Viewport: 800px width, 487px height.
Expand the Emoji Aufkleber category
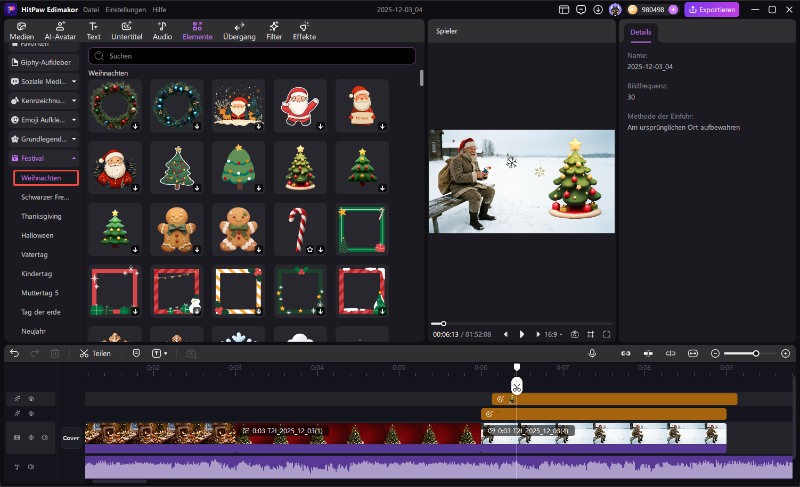(x=72, y=119)
